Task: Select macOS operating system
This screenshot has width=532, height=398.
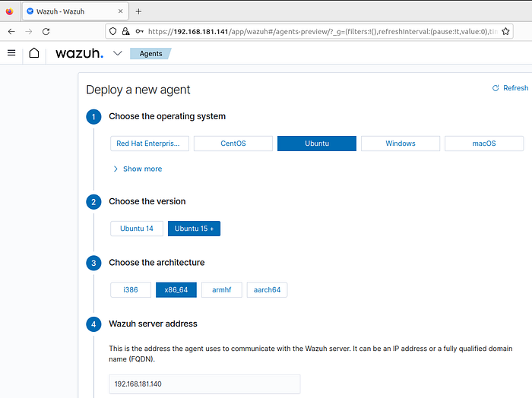Action: point(484,144)
